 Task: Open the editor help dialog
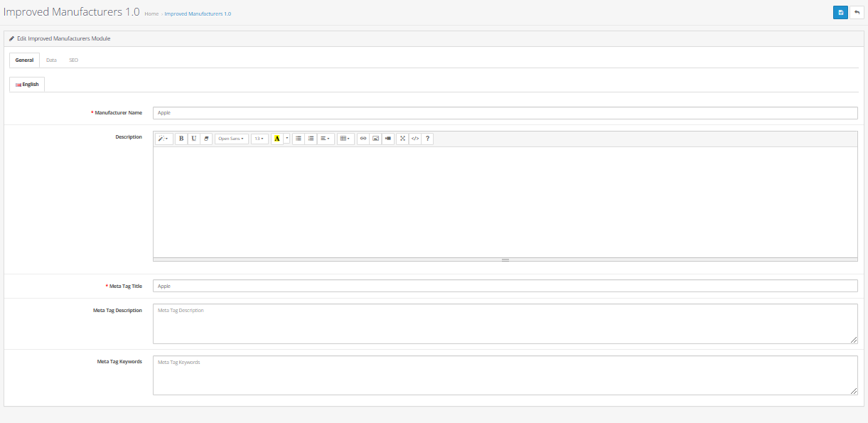pos(427,139)
